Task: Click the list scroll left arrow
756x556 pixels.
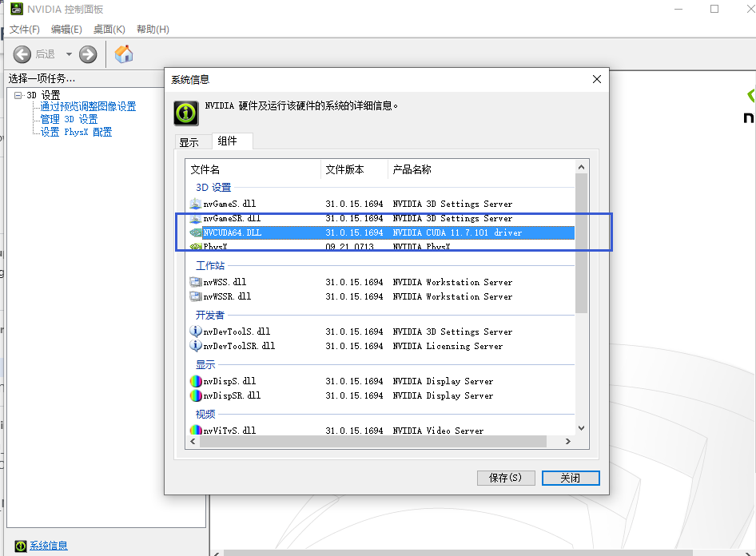Action: click(x=193, y=441)
